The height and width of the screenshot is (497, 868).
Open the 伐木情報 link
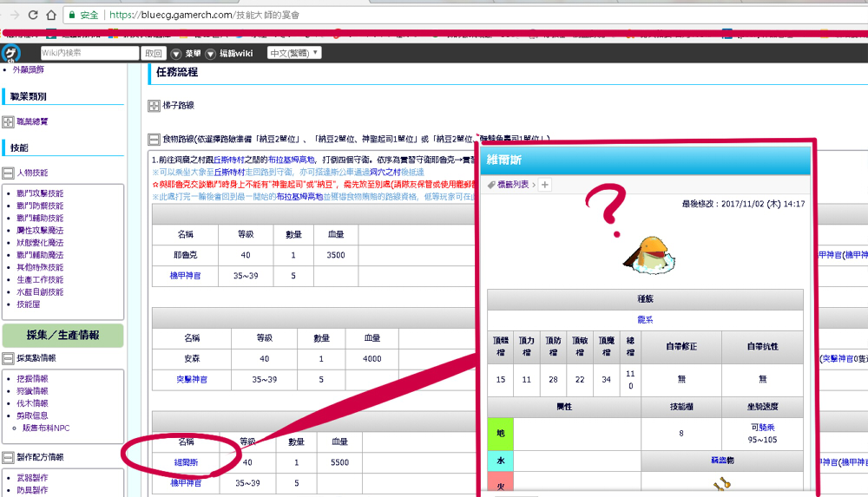[32, 403]
